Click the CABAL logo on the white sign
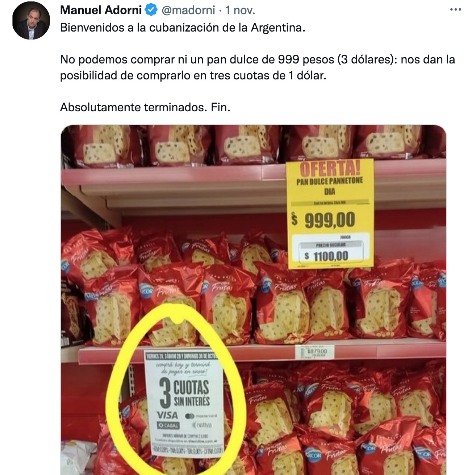The height and width of the screenshot is (475, 476). [168, 425]
